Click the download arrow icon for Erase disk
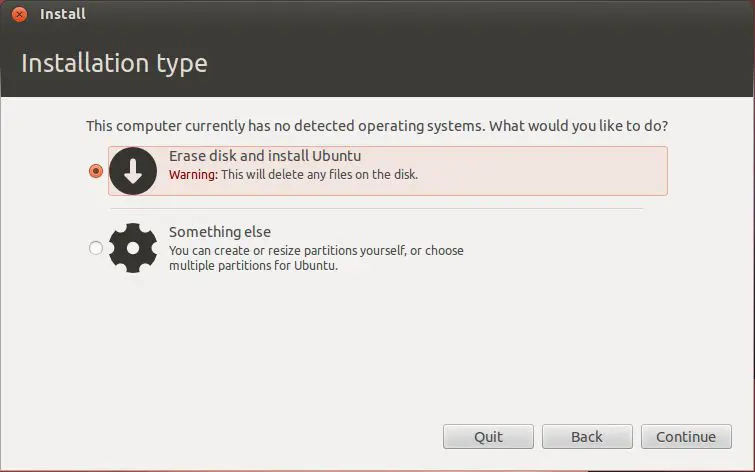 tap(134, 171)
